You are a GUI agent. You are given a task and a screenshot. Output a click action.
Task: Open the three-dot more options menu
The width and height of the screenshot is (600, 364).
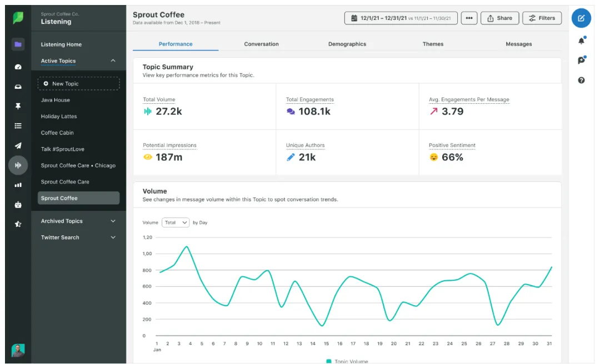tap(469, 18)
